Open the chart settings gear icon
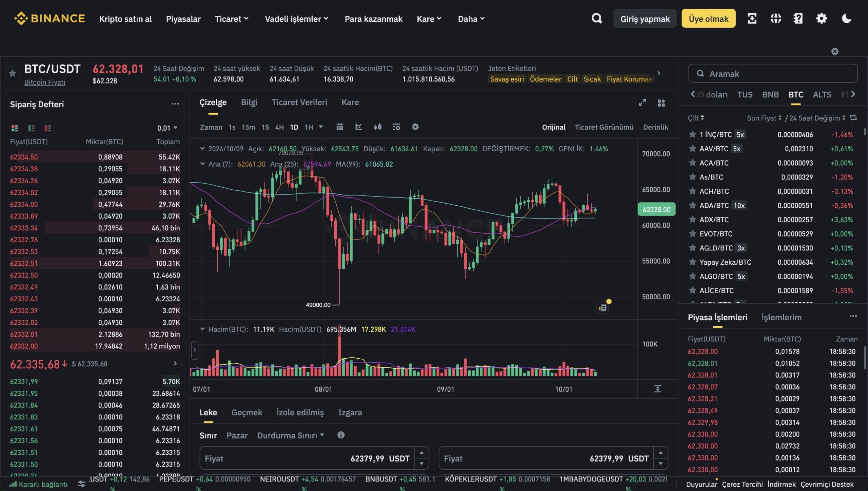This screenshot has width=868, height=491. coord(415,127)
